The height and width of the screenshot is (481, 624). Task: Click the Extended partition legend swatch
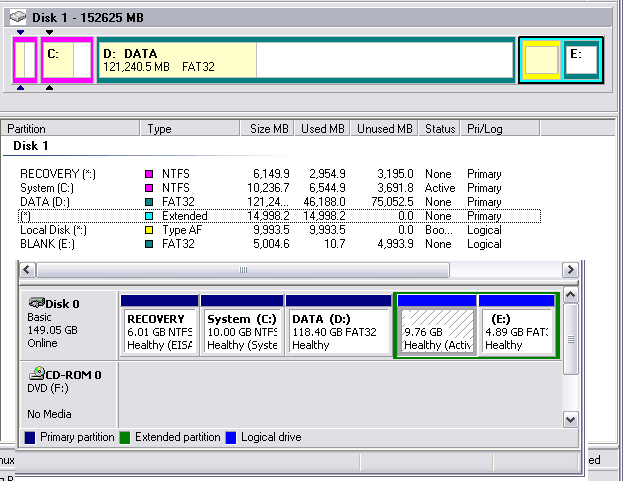125,437
